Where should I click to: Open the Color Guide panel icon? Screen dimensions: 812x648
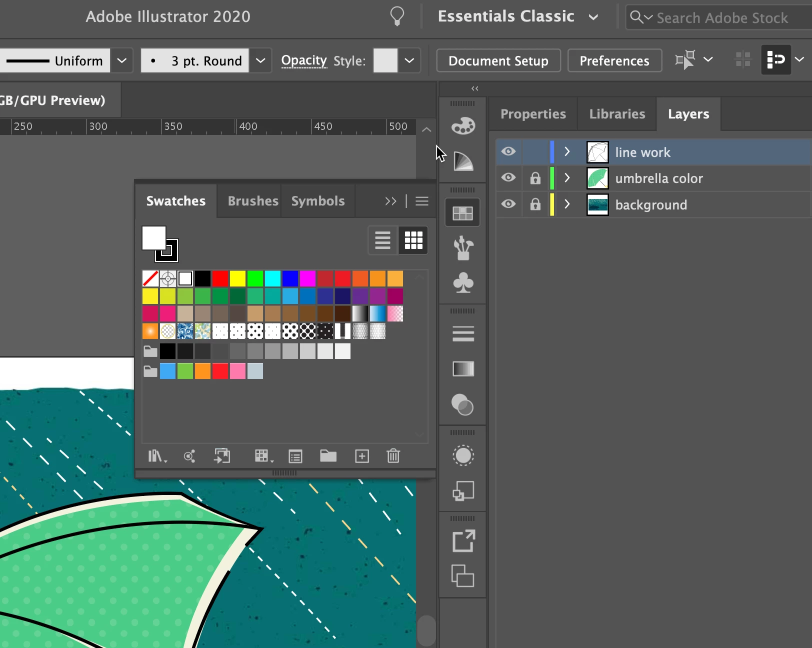[463, 161]
